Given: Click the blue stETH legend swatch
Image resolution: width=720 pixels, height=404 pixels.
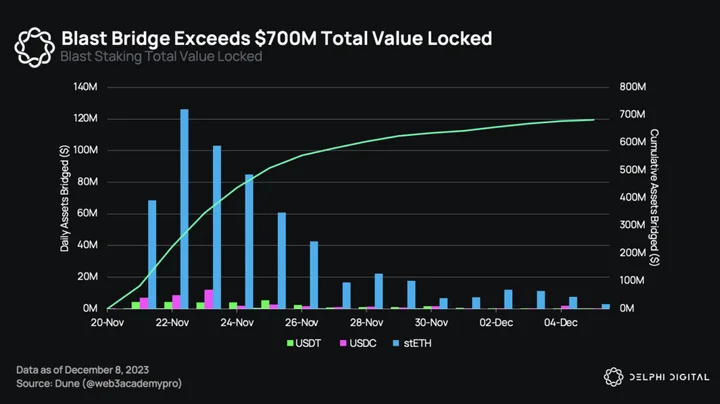Looking at the screenshot, I should coord(396,343).
